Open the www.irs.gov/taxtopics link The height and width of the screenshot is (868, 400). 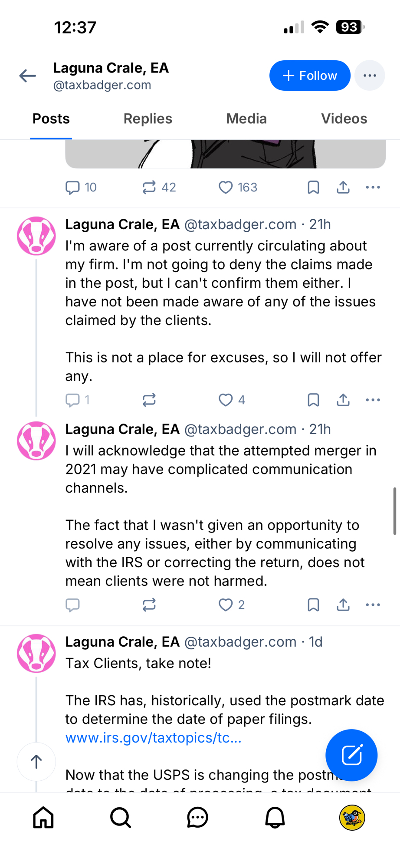153,738
